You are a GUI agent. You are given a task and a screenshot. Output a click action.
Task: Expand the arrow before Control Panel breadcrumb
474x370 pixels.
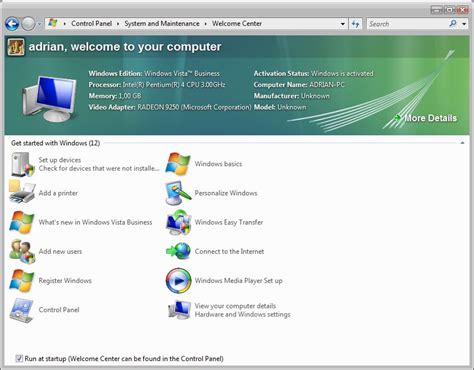pyautogui.click(x=64, y=24)
